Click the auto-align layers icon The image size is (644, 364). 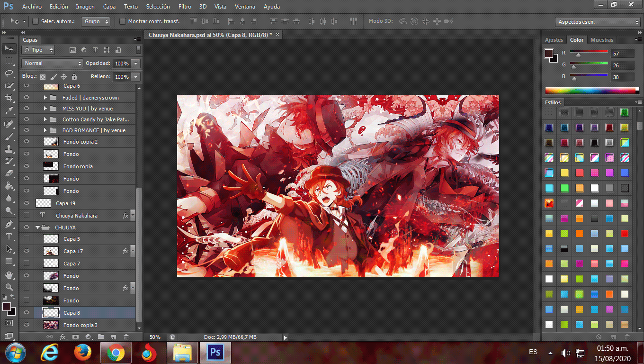point(353,21)
